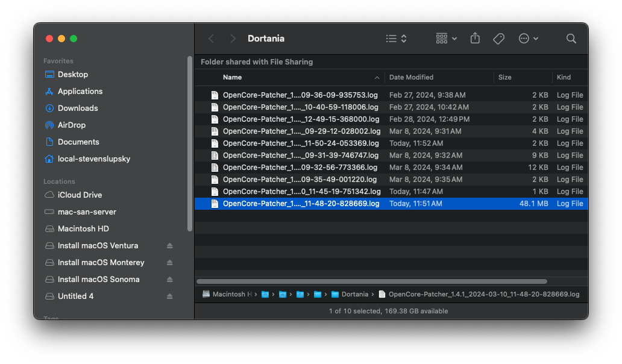Eject Install macOS Monterey
The image size is (622, 364).
click(x=170, y=263)
